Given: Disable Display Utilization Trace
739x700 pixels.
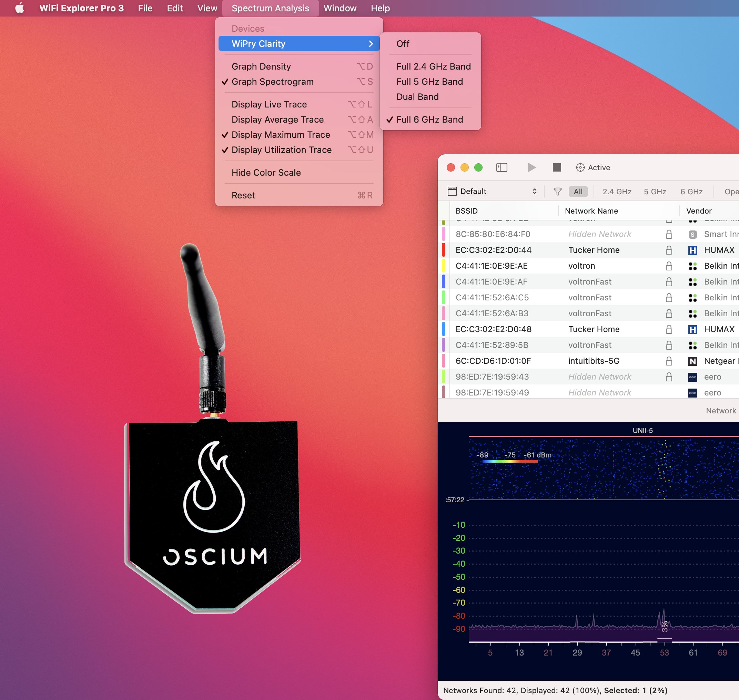Looking at the screenshot, I should 299,150.
